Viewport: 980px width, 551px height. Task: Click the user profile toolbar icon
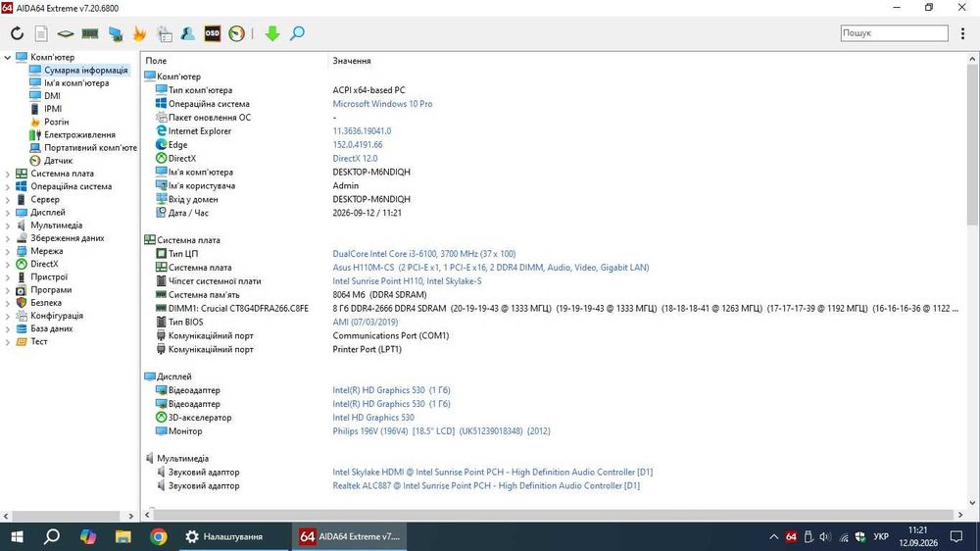point(187,33)
